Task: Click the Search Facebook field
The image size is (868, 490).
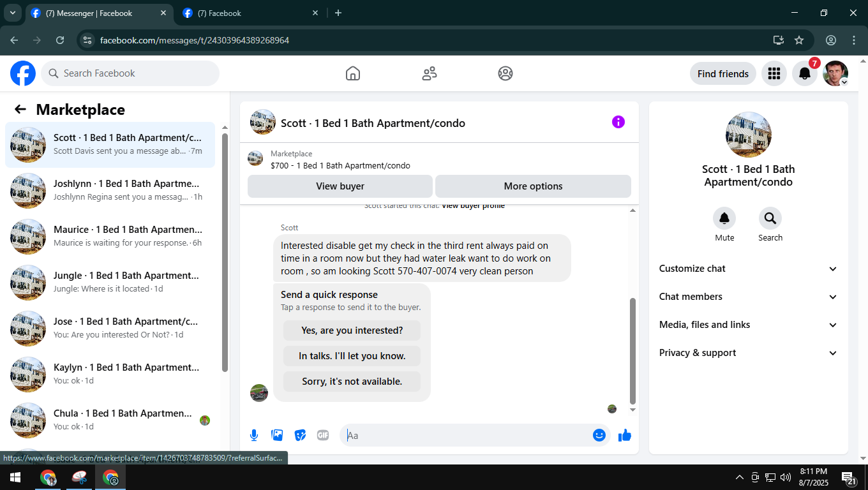Action: [x=130, y=73]
